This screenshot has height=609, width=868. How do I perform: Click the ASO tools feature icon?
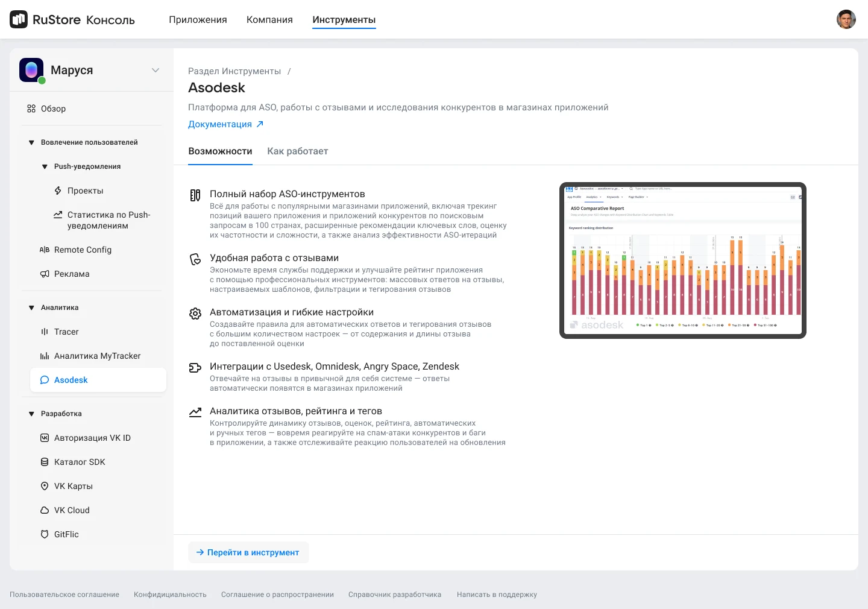click(x=195, y=195)
